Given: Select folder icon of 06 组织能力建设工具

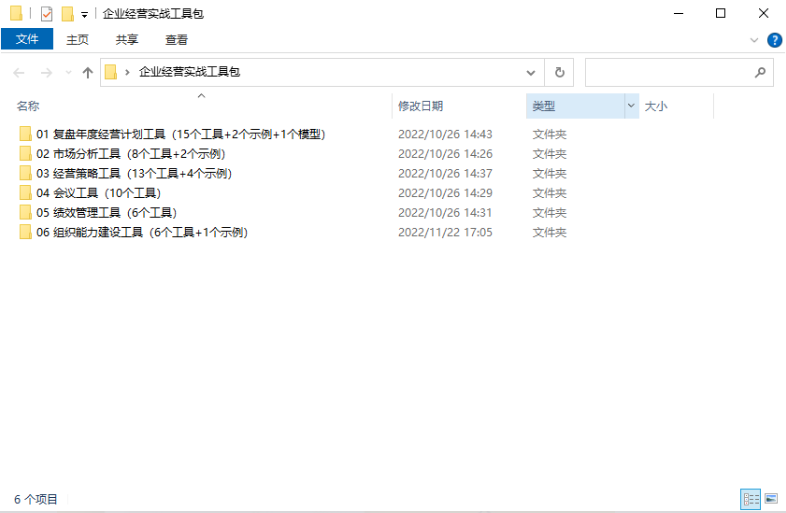Looking at the screenshot, I should click(x=25, y=232).
